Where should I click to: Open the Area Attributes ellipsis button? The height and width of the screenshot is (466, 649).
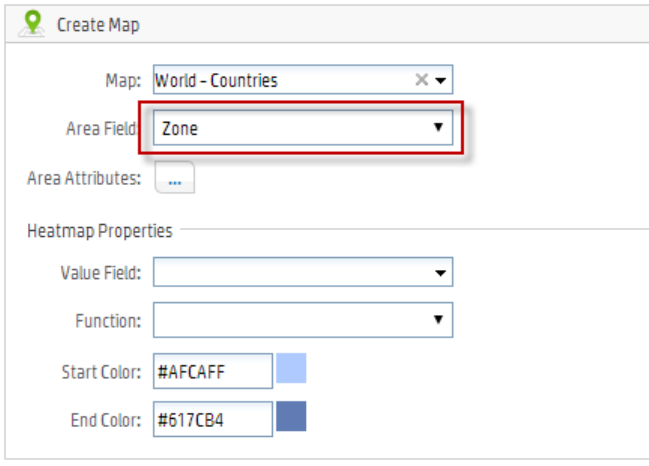175,177
